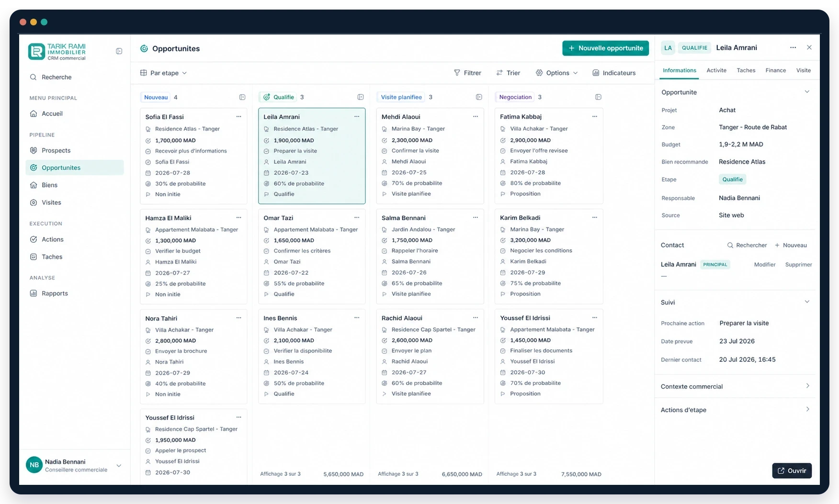Click the QUALIFIE tag in detail header

click(x=694, y=48)
